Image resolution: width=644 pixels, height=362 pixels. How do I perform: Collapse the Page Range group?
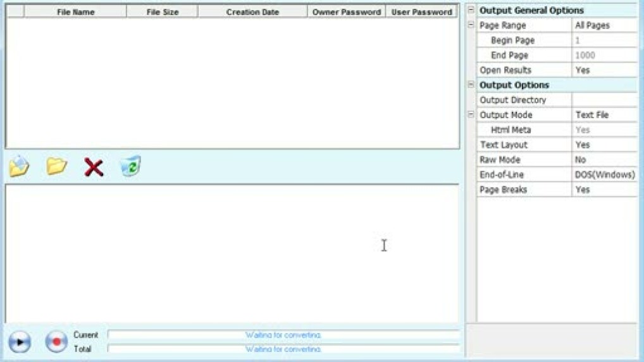(471, 25)
